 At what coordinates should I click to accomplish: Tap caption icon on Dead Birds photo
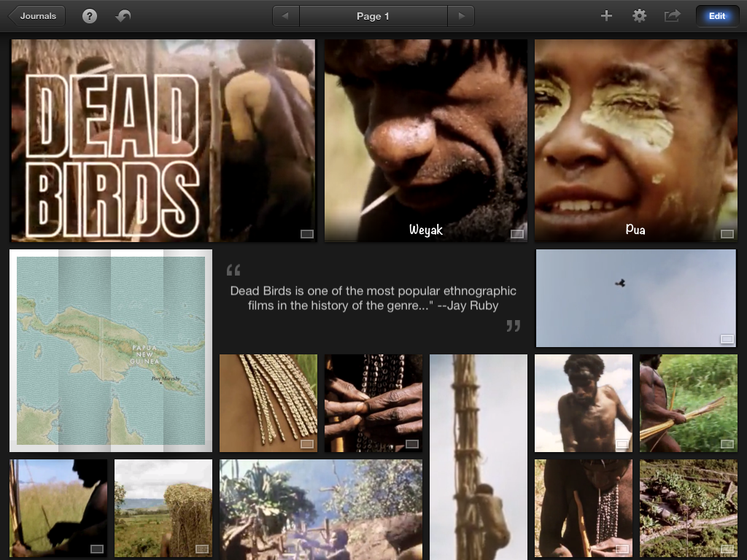pos(307,234)
